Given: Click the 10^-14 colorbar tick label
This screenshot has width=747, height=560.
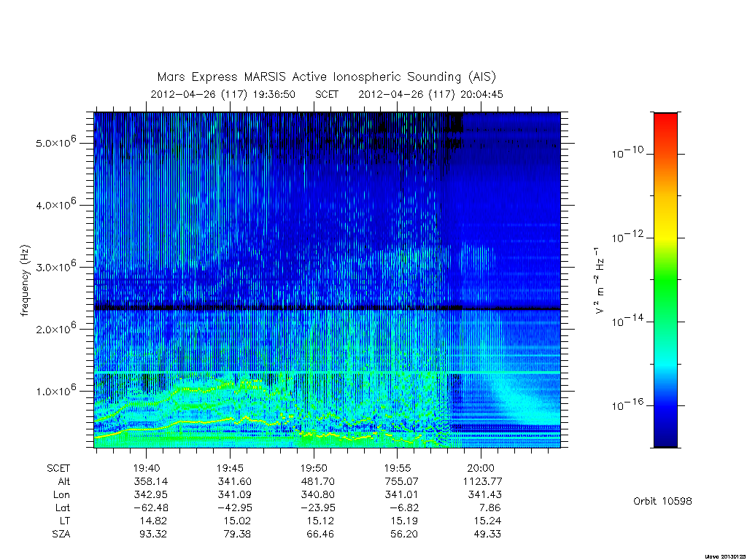Looking at the screenshot, I should [627, 321].
